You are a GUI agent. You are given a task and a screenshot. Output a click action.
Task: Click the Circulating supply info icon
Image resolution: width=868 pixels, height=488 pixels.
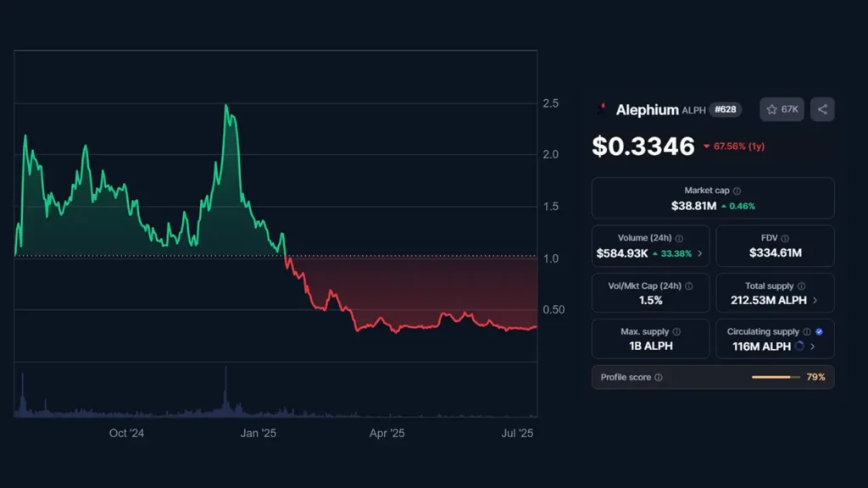point(807,332)
